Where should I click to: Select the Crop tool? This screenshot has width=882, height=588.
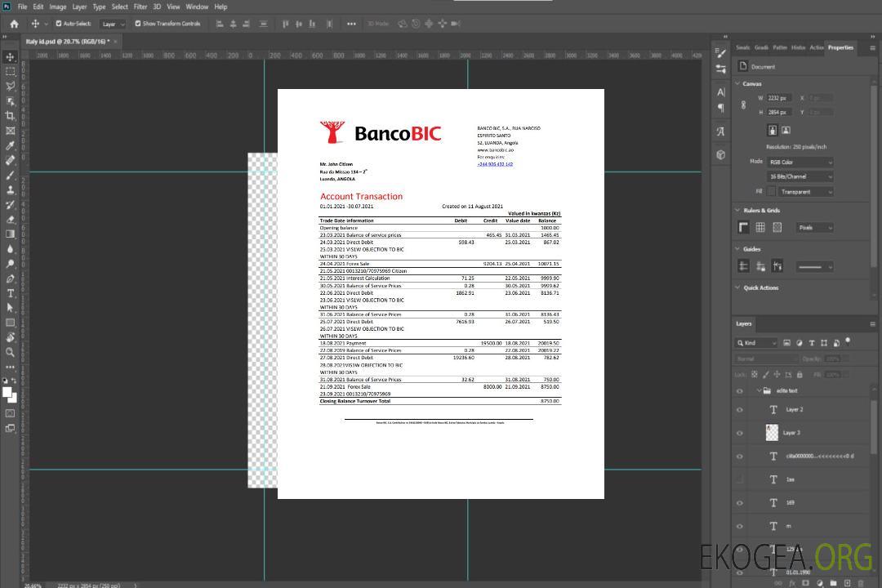[x=10, y=116]
